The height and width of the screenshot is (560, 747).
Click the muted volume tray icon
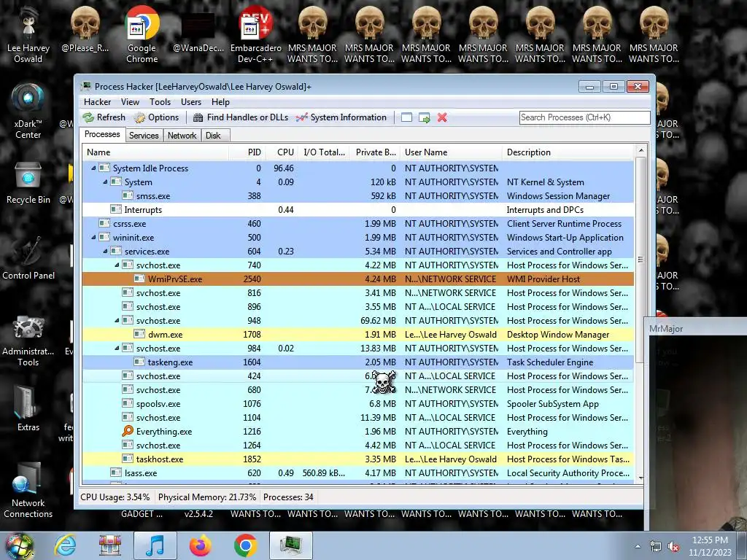(x=673, y=547)
